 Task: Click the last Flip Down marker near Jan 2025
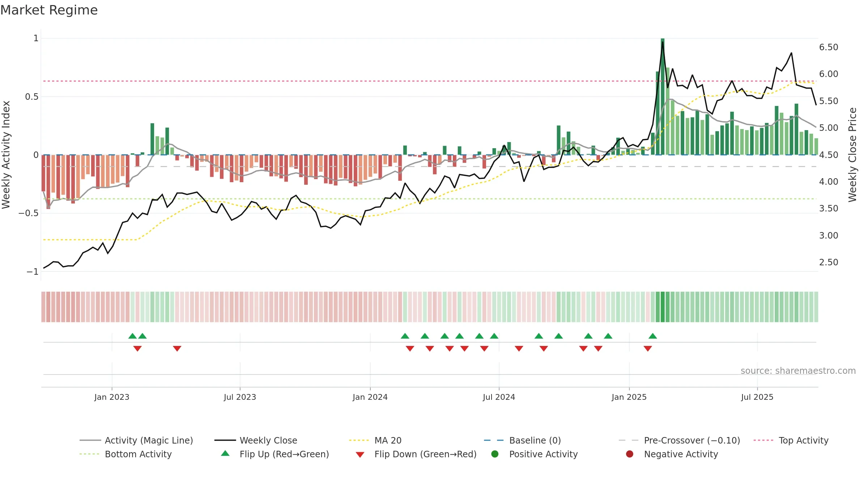648,348
